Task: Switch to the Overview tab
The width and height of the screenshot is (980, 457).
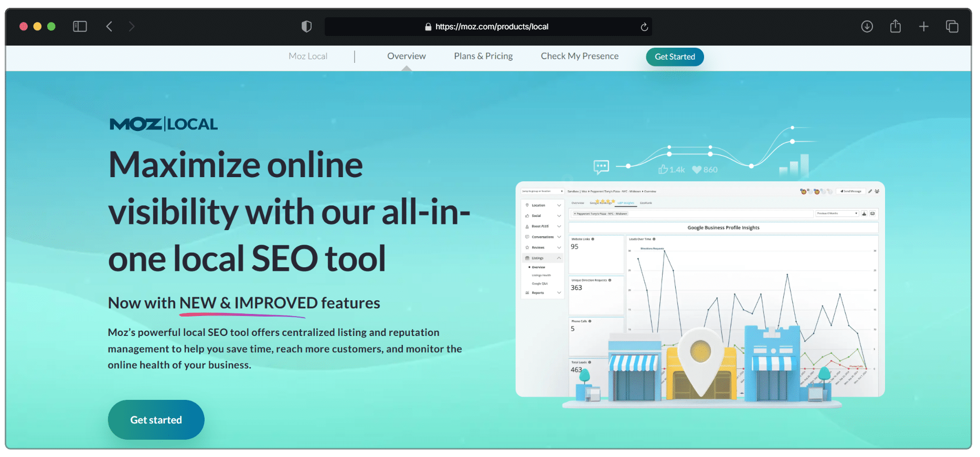Action: [x=407, y=56]
